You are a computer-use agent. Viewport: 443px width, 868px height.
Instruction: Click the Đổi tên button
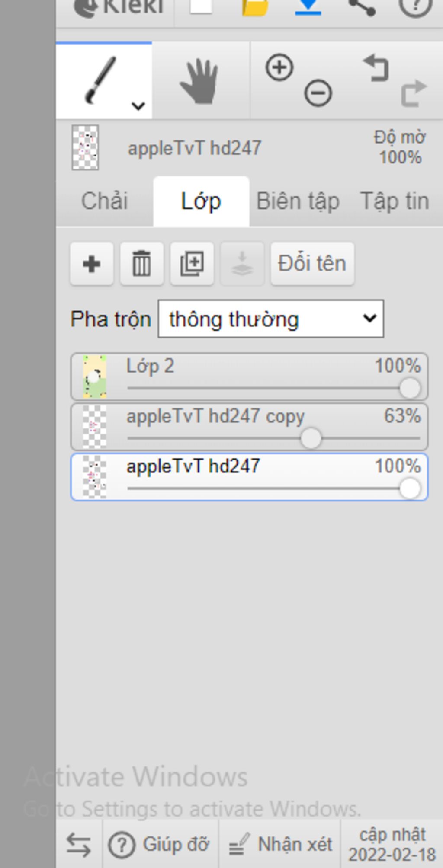pos(312,264)
